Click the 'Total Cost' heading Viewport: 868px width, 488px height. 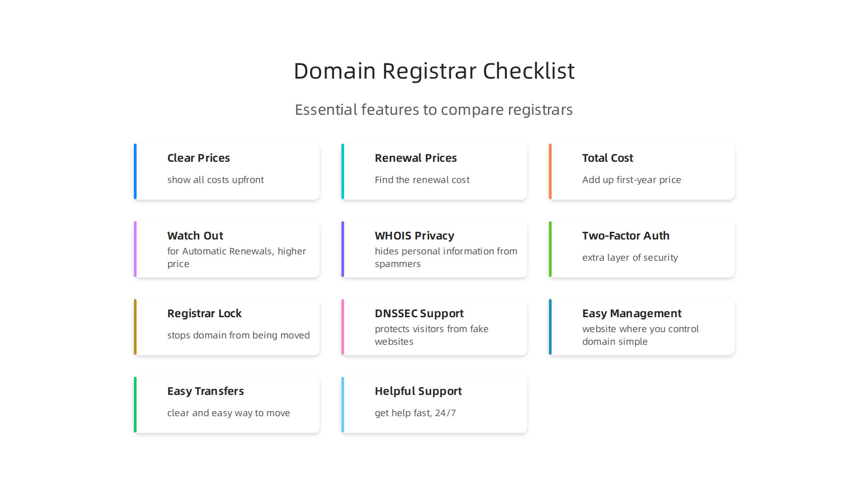point(608,158)
